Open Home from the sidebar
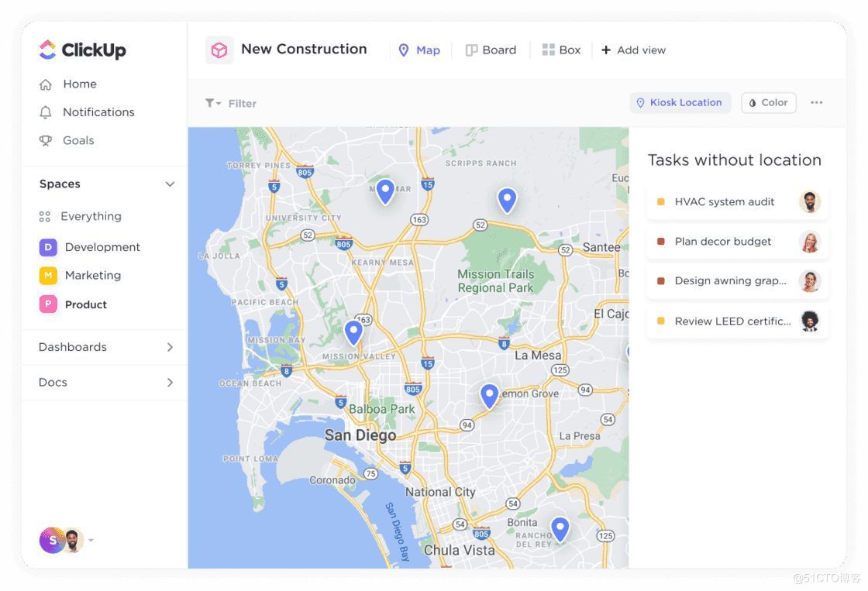The image size is (868, 591). [x=68, y=84]
